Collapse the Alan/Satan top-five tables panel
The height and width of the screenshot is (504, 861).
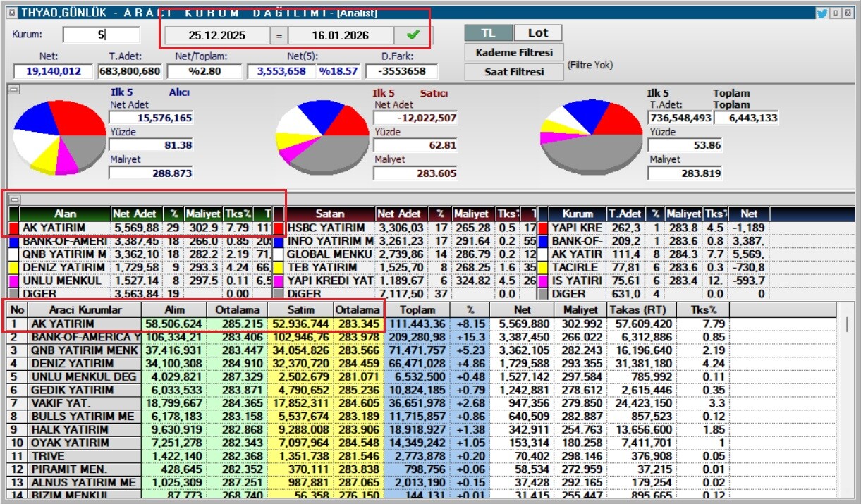coord(13,199)
